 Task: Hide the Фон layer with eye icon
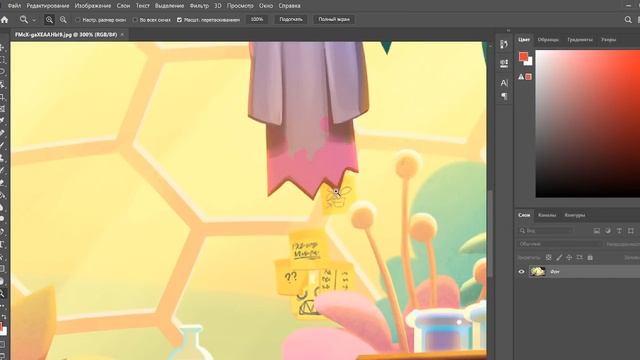(521, 271)
